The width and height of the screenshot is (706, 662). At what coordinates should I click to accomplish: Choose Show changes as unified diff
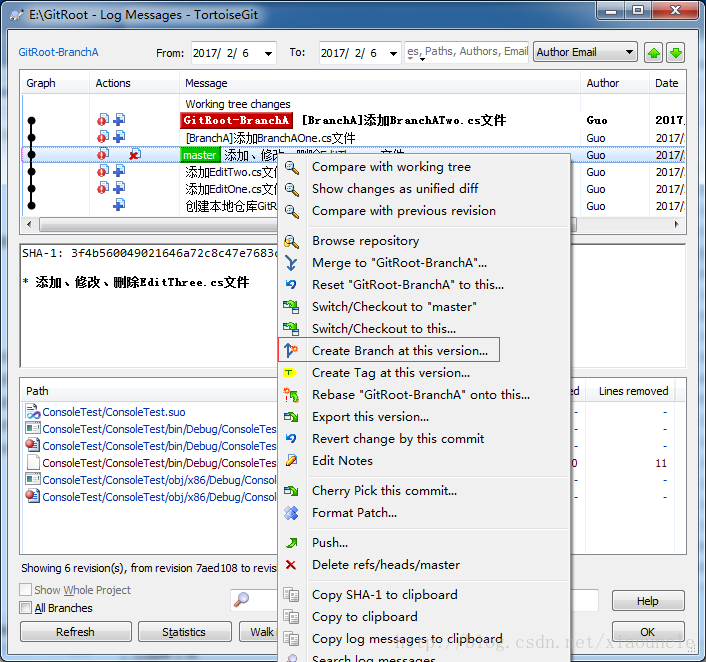tap(395, 189)
